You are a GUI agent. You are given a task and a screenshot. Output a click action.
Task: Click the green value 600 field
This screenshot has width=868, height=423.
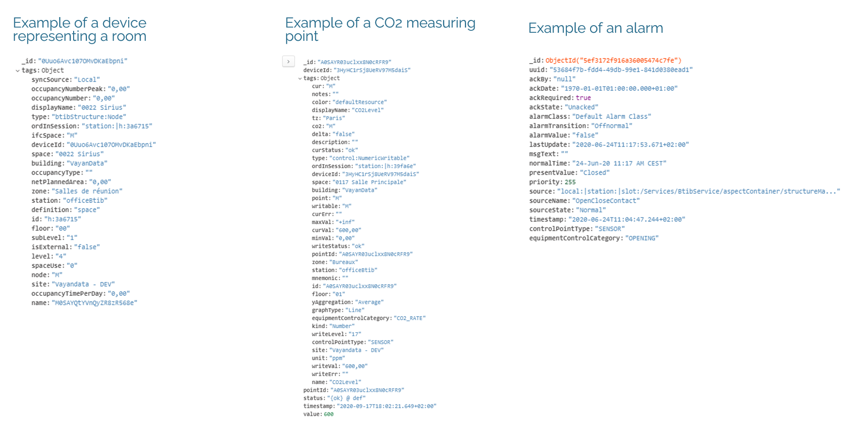[328, 414]
